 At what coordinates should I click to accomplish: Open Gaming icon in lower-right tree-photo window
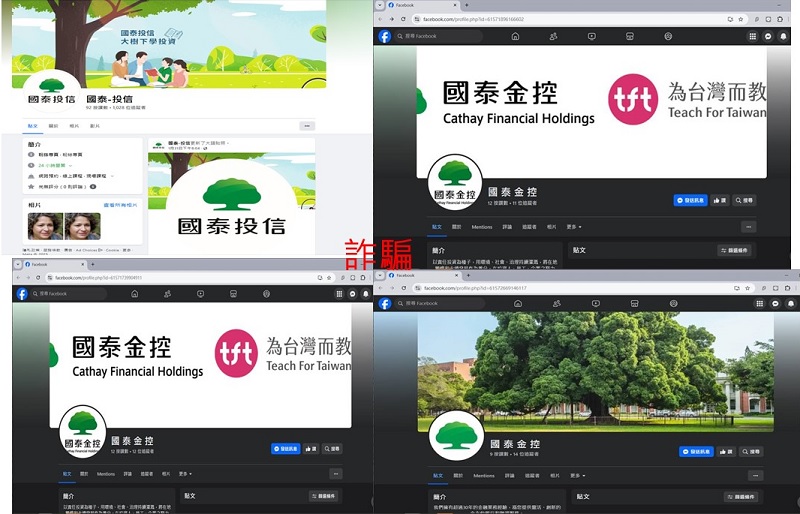tap(673, 303)
